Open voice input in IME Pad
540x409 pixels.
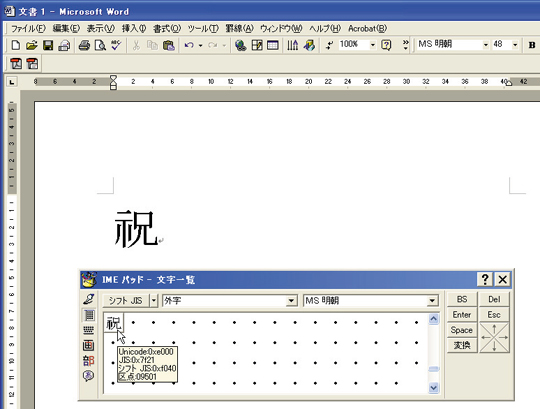(89, 376)
